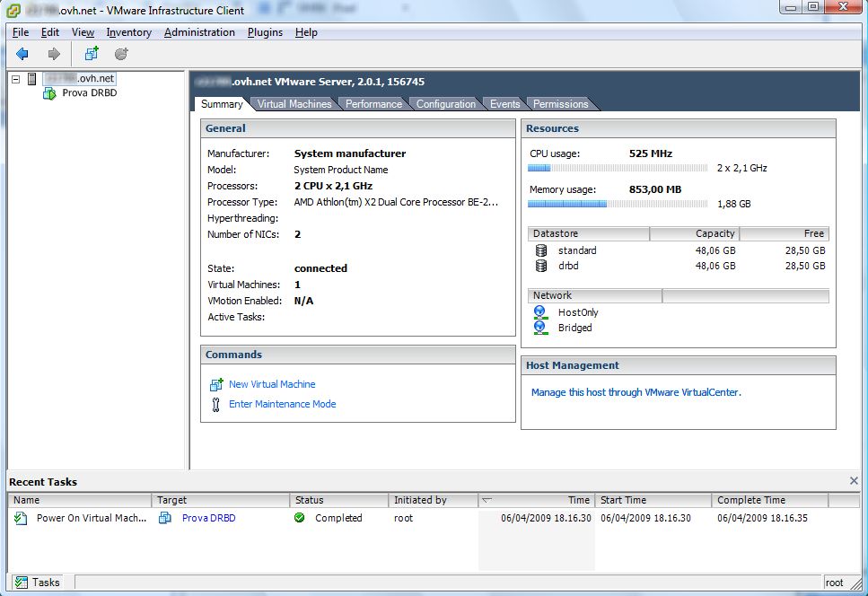Click the Complete Time column header
Screen dimensions: 868x596
tap(770, 500)
